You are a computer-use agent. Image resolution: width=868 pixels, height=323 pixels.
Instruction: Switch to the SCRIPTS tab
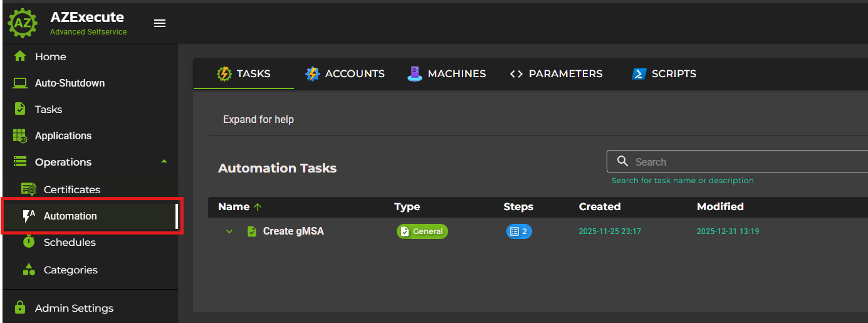(664, 73)
